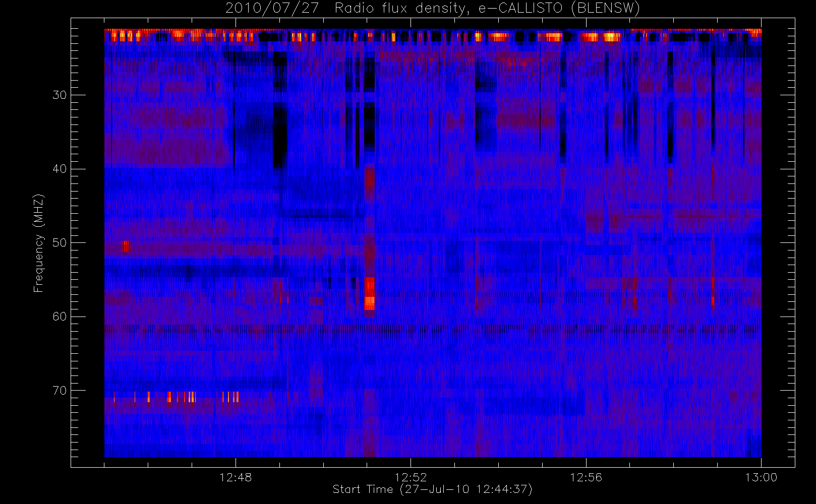This screenshot has width=816, height=504.
Task: Click the 13:00 time tick label
Action: click(x=761, y=477)
